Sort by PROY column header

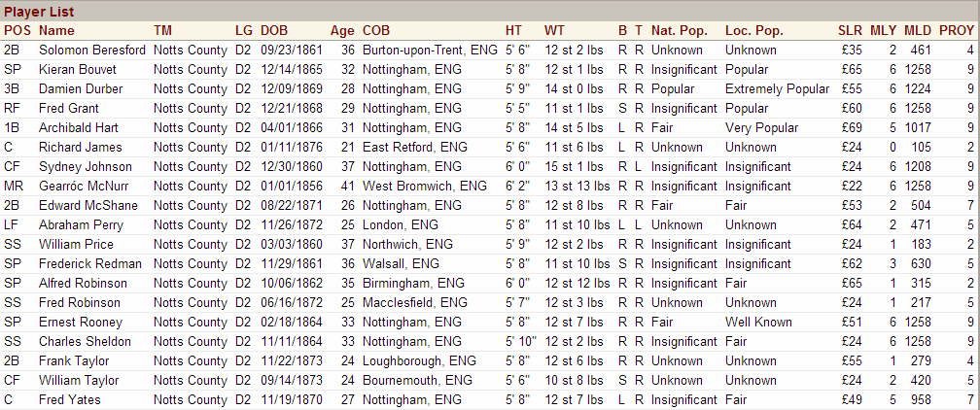coord(957,31)
